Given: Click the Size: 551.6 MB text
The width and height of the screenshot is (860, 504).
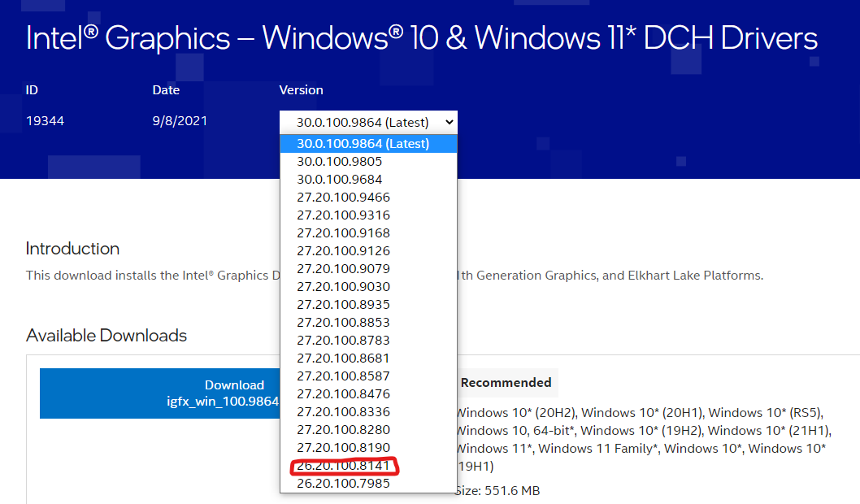Looking at the screenshot, I should click(x=498, y=490).
